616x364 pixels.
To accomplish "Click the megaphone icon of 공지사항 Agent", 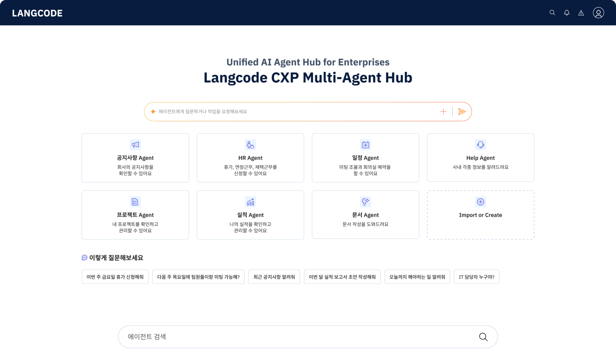I will [135, 145].
